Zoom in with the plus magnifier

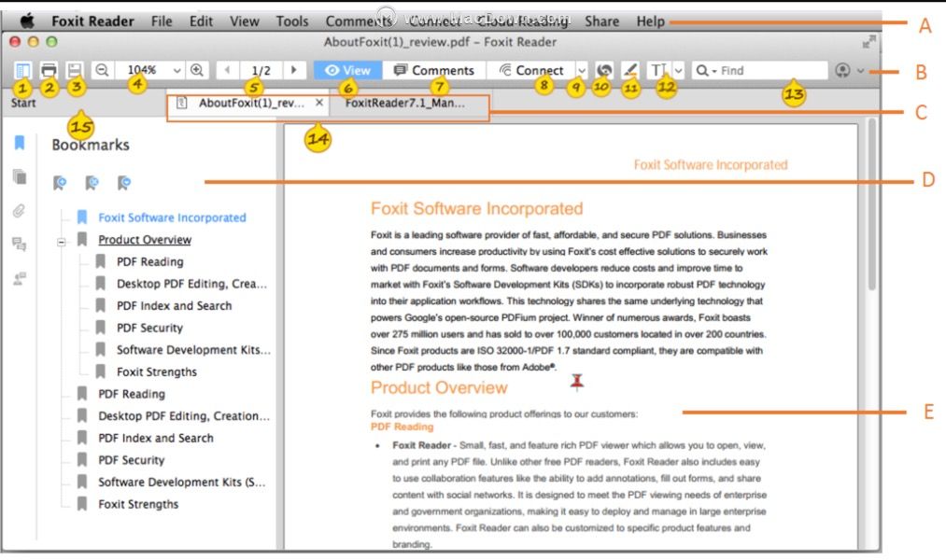197,70
